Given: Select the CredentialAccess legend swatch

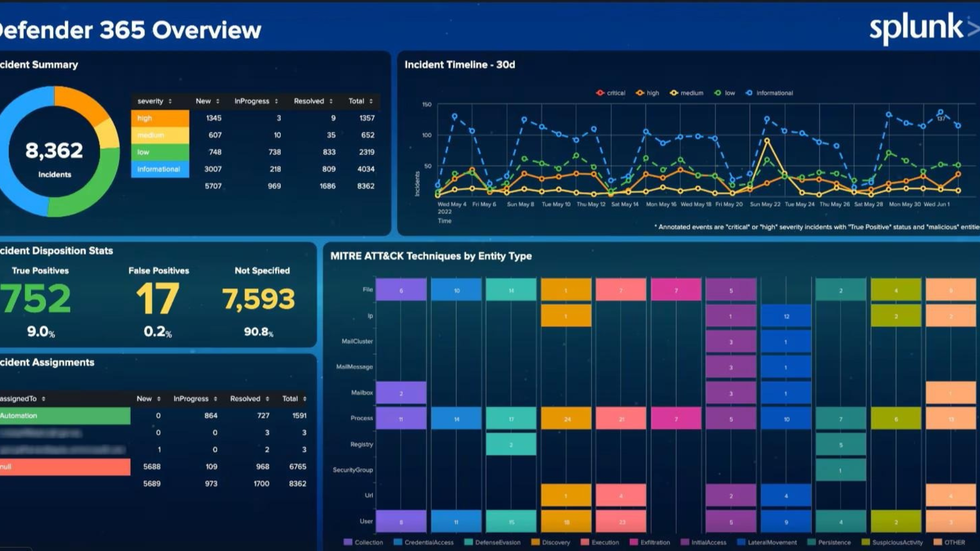Looking at the screenshot, I should [x=398, y=542].
